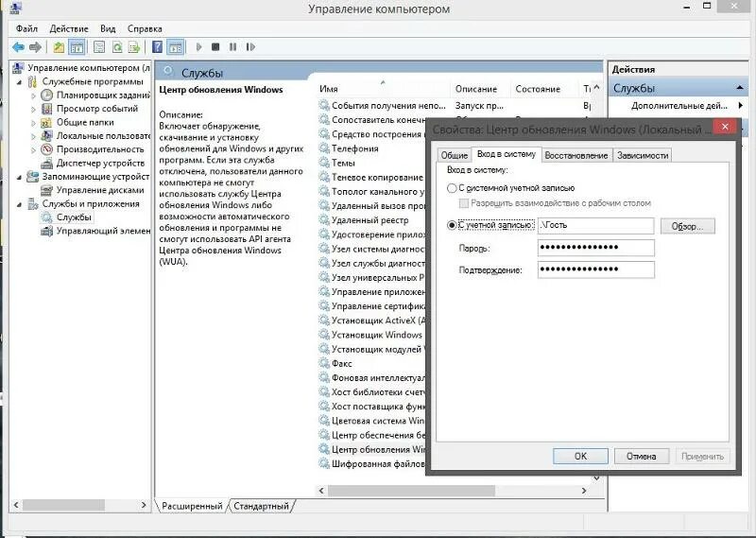Expand the Локальные пользователи node

pyautogui.click(x=33, y=136)
